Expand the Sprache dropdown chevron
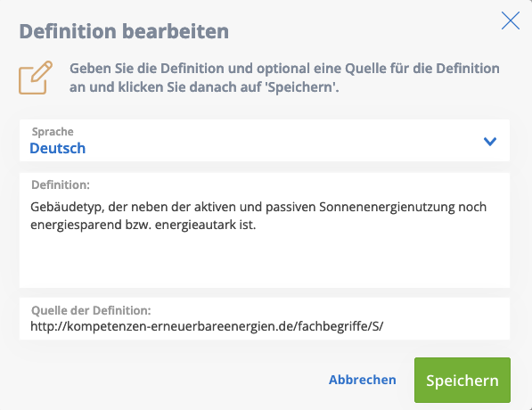This screenshot has width=532, height=410. pos(490,141)
